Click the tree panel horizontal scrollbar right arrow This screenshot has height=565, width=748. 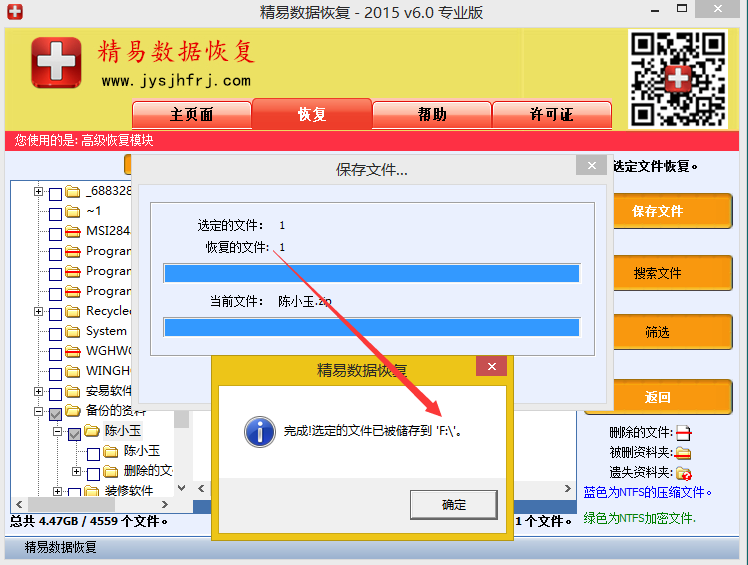[165, 504]
